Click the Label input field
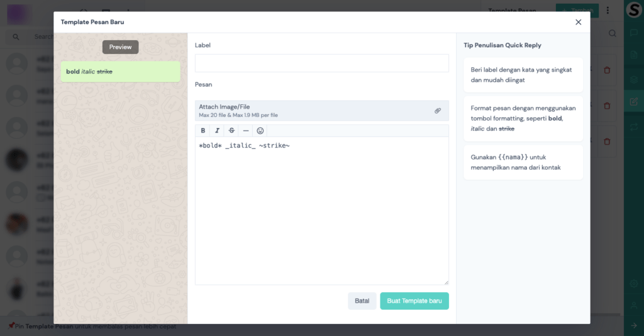The width and height of the screenshot is (644, 336). coord(321,63)
